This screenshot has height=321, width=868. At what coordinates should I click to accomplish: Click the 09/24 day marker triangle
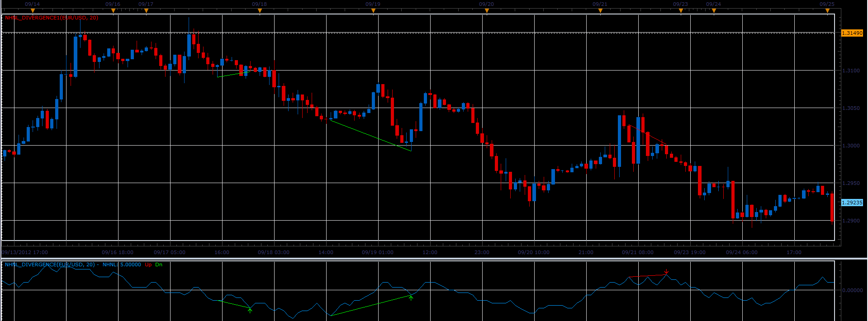coord(714,11)
